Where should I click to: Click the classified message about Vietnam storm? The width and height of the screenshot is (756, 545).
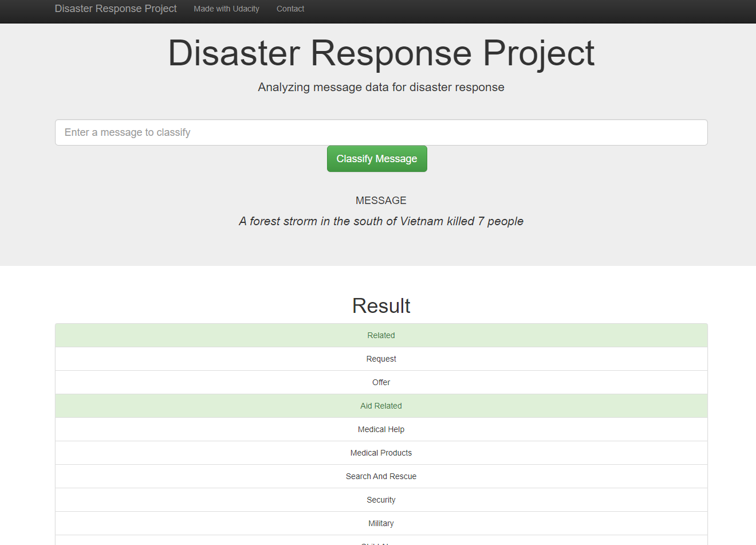[x=381, y=221]
